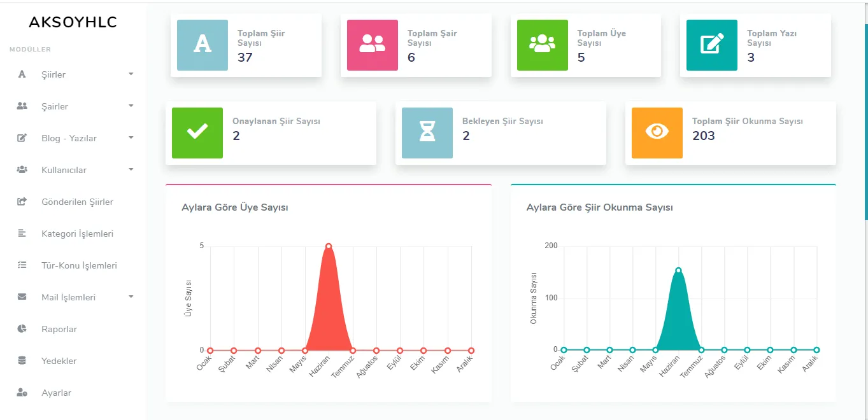Click the blue A icon on Toplam Şiir card
The height and width of the screenshot is (420, 868).
pyautogui.click(x=203, y=45)
